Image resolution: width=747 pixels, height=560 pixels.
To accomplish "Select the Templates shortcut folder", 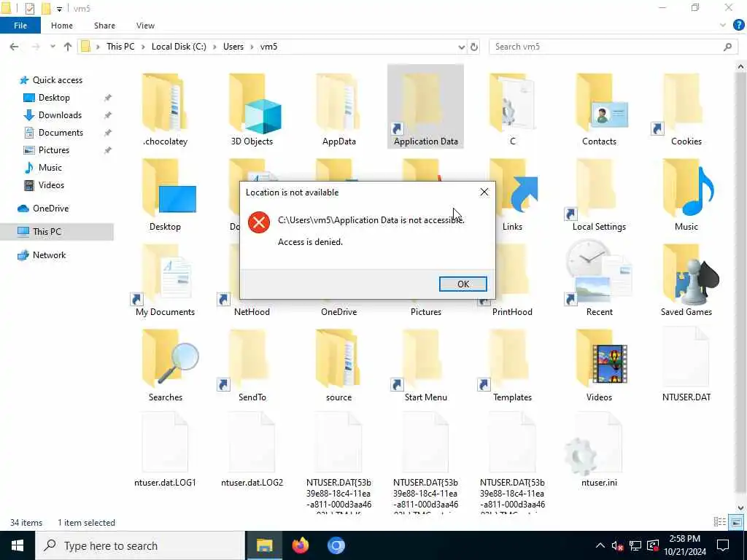I will click(x=512, y=365).
